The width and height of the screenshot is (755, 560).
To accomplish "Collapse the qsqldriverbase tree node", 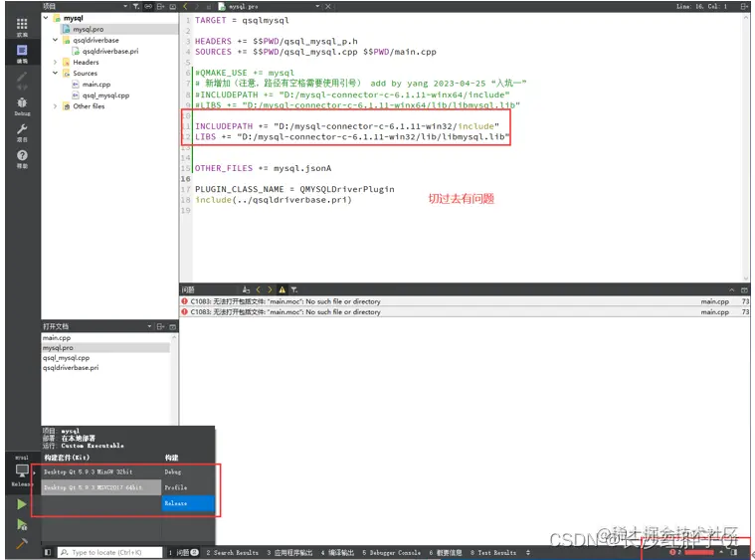I will (x=55, y=40).
